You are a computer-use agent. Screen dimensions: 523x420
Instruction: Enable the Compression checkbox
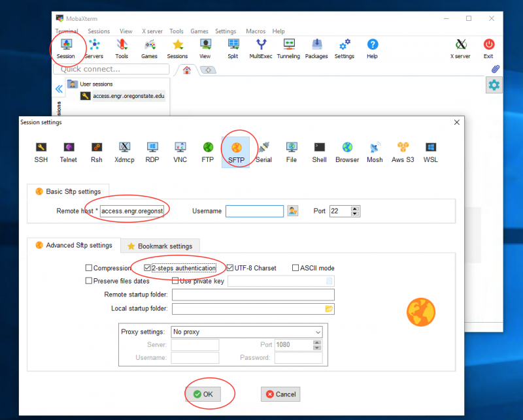(89, 268)
